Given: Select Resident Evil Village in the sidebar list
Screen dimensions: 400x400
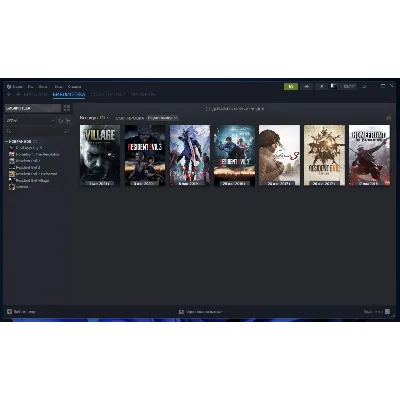Looking at the screenshot, I should (x=29, y=180).
